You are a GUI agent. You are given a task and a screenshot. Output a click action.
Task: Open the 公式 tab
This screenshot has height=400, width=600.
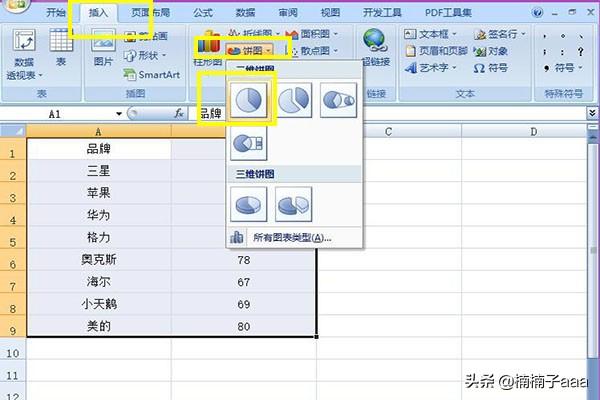(203, 13)
